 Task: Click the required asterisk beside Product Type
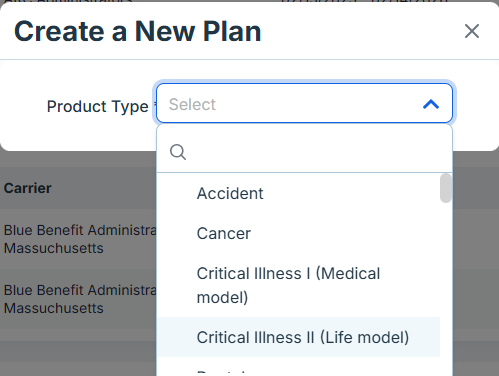(x=154, y=104)
